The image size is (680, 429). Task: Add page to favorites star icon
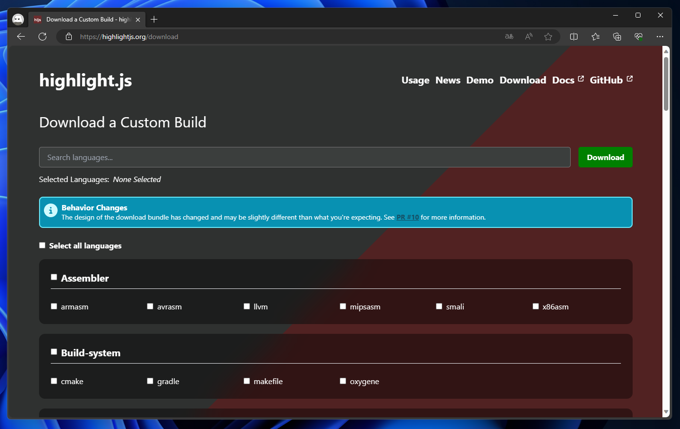click(x=548, y=37)
